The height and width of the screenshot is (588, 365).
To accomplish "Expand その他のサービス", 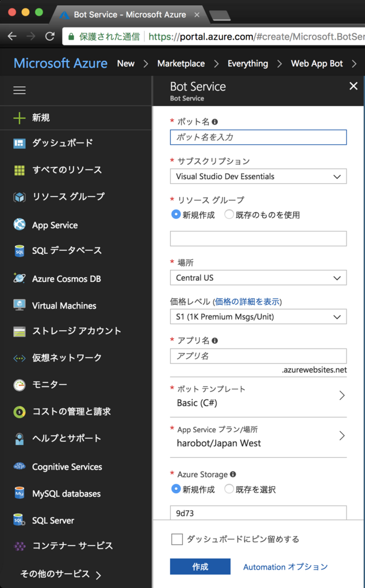I will click(x=60, y=574).
